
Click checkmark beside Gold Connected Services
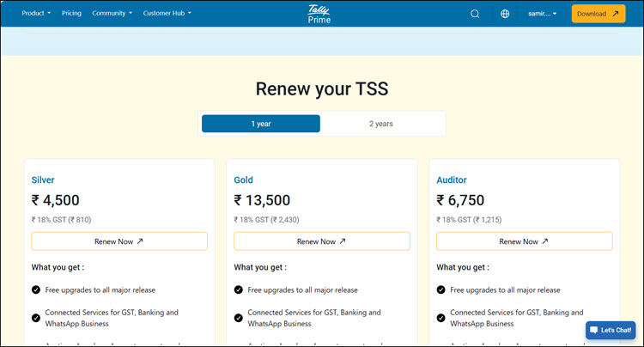click(238, 318)
